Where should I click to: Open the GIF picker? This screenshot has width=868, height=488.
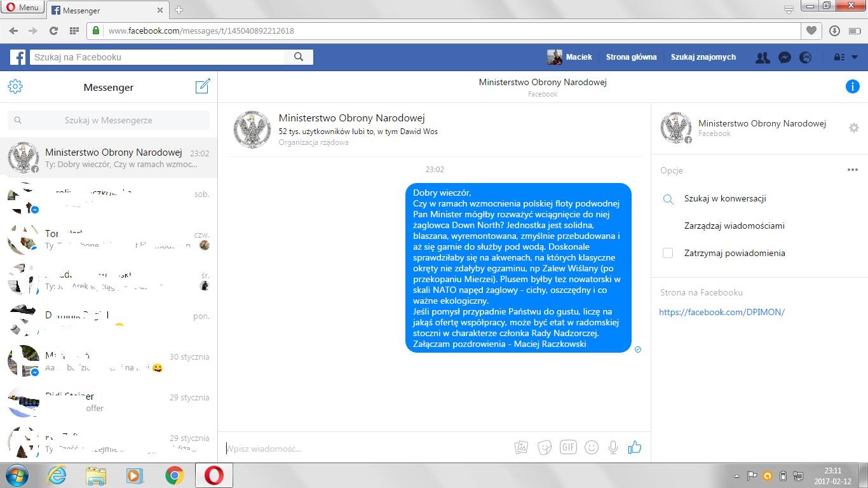click(567, 447)
